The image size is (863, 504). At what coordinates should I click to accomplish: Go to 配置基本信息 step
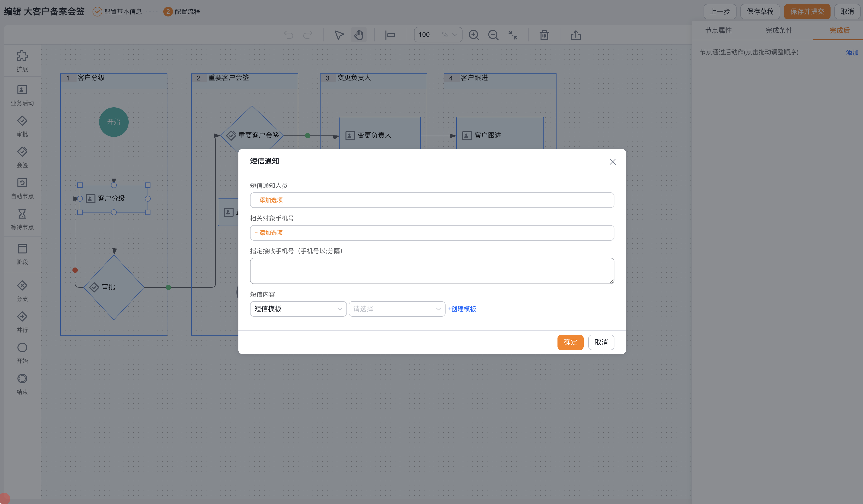[x=117, y=12]
